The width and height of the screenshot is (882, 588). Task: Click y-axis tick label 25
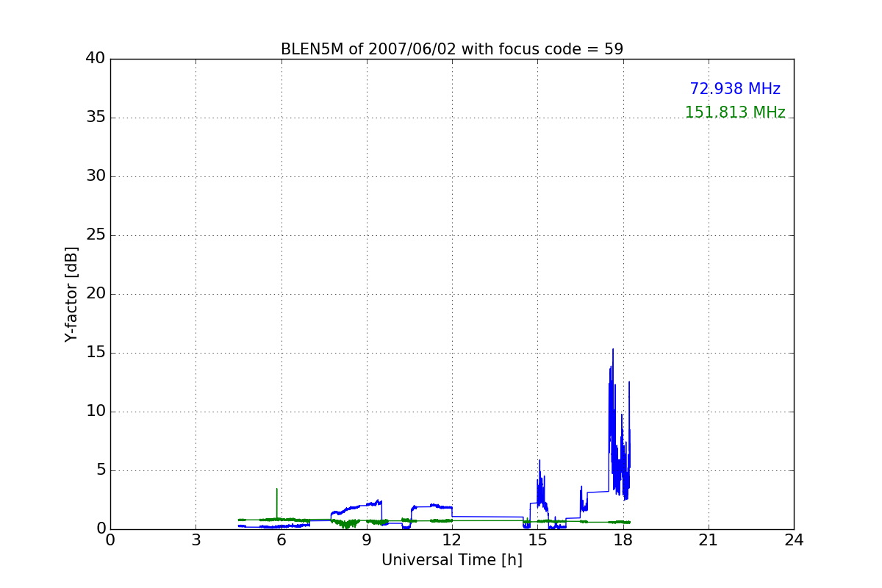pyautogui.click(x=95, y=235)
